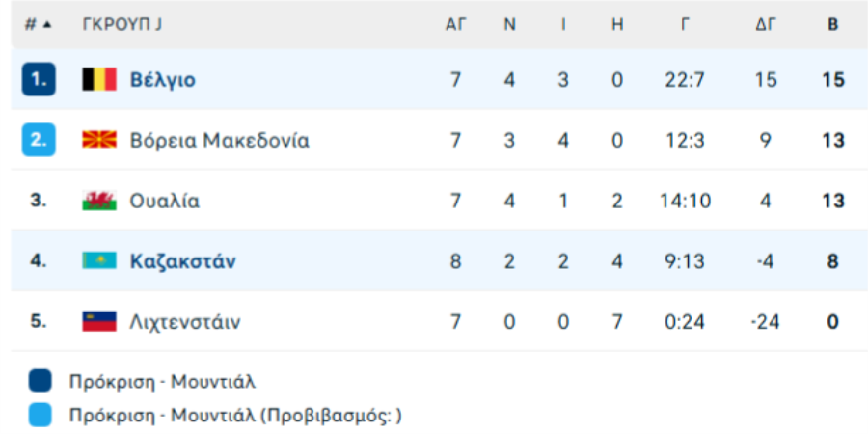Viewport: 868px width, 434px height.
Task: Click the Wales flag icon
Action: pyautogui.click(x=99, y=202)
